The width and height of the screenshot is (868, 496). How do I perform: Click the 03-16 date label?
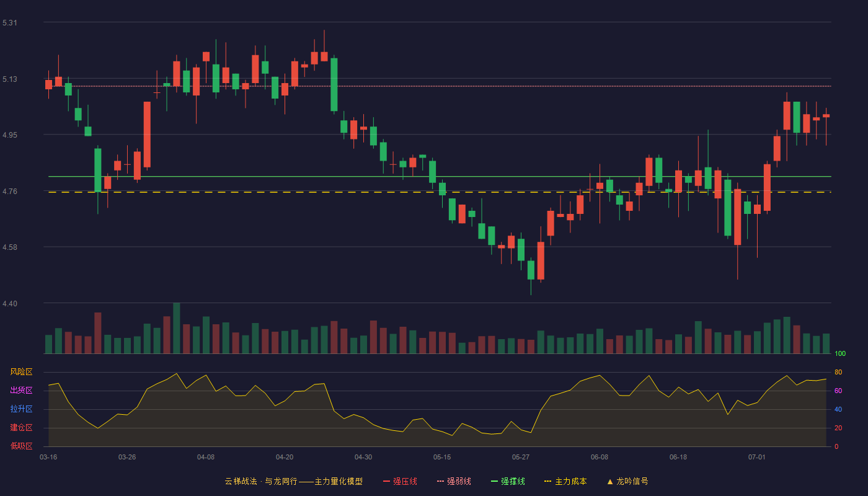pyautogui.click(x=48, y=457)
